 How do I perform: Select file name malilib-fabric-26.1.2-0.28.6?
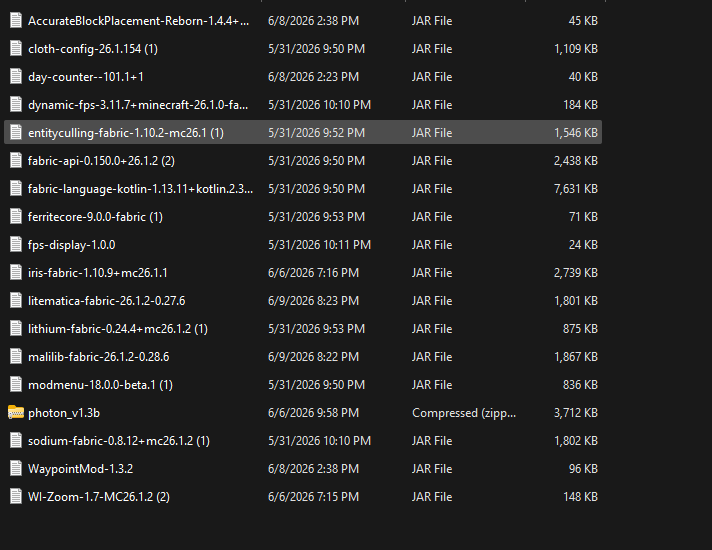(99, 357)
